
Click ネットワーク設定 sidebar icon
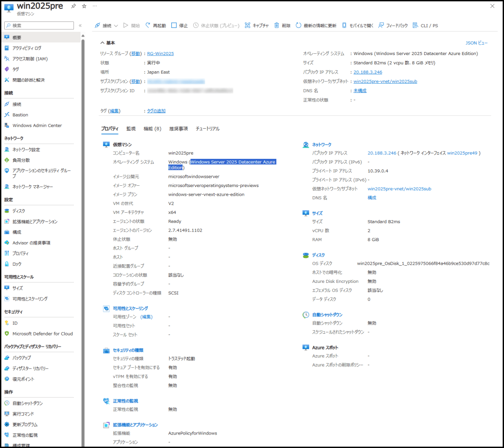(7, 150)
